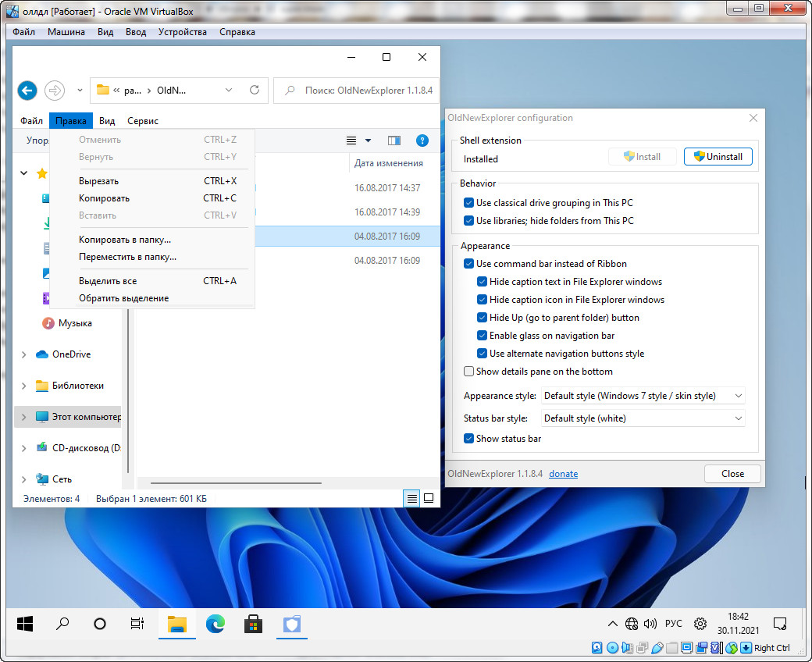
Task: Open the Status bar style dropdown
Action: (x=643, y=418)
